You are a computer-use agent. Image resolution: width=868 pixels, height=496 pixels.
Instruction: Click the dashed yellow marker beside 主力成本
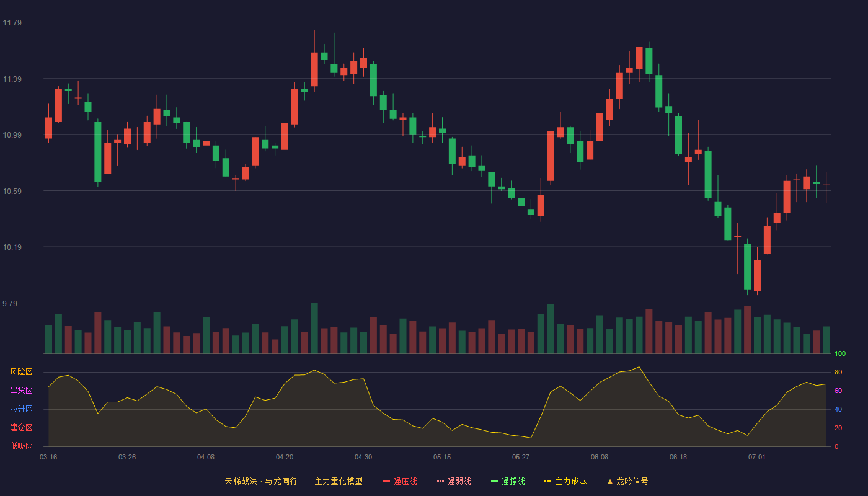tap(548, 481)
